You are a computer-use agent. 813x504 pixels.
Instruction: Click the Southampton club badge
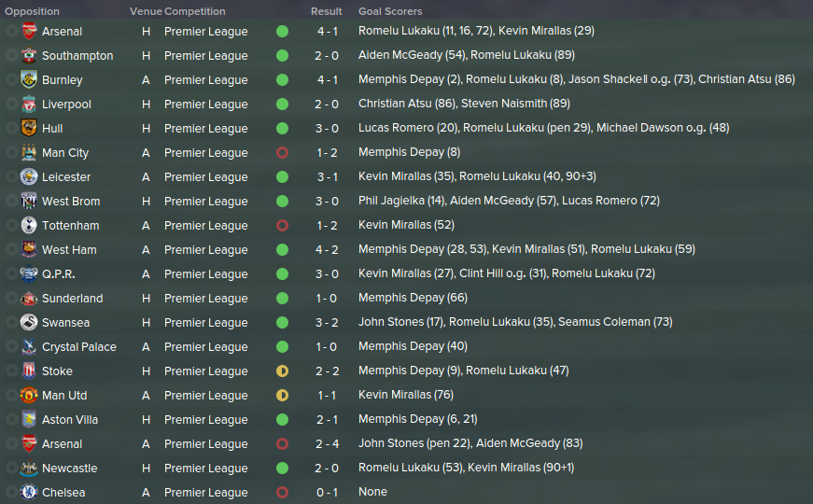pos(29,55)
